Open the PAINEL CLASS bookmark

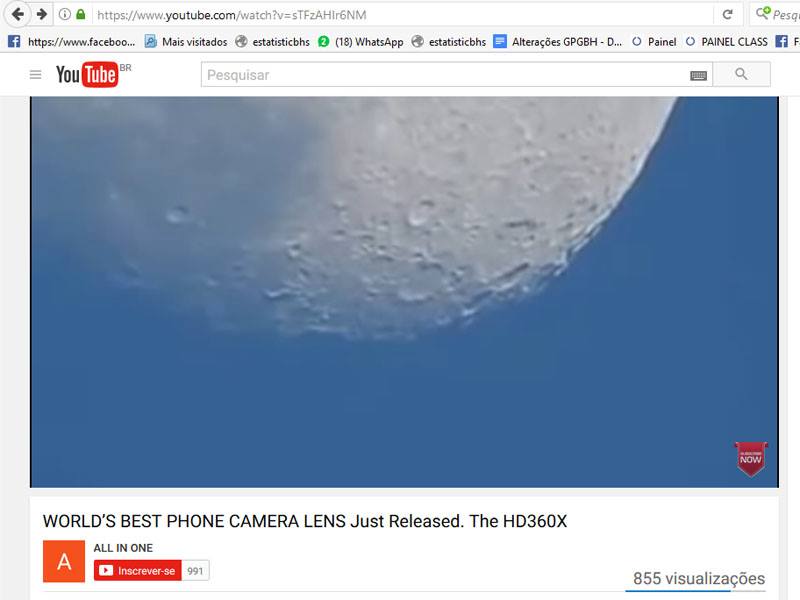(726, 42)
